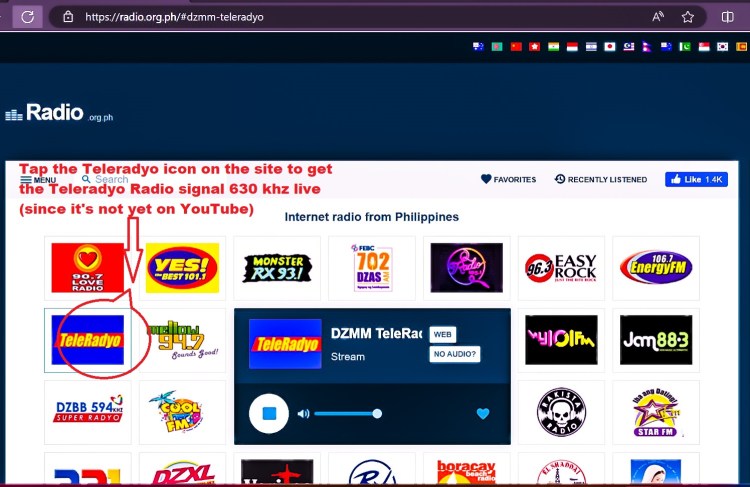Open the FAVORITES list

point(509,180)
